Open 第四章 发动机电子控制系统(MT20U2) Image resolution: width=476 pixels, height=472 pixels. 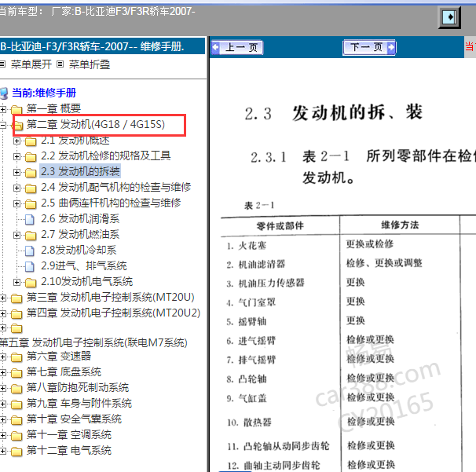pos(113,313)
